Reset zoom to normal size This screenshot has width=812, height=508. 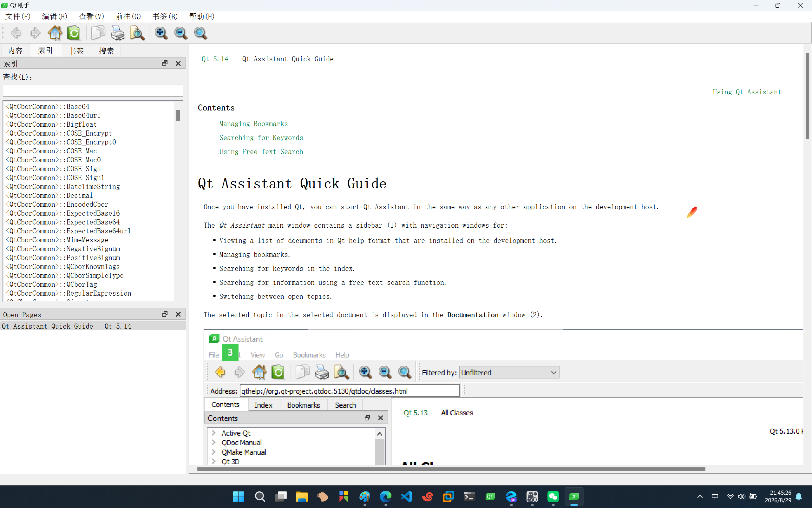pyautogui.click(x=200, y=33)
